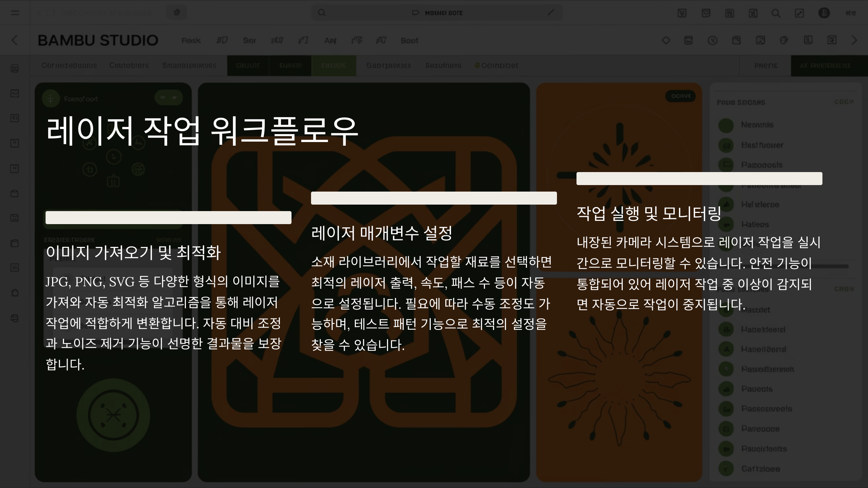Open the hamburger menu in the top-left corner
This screenshot has height=488, width=868.
tap(15, 13)
